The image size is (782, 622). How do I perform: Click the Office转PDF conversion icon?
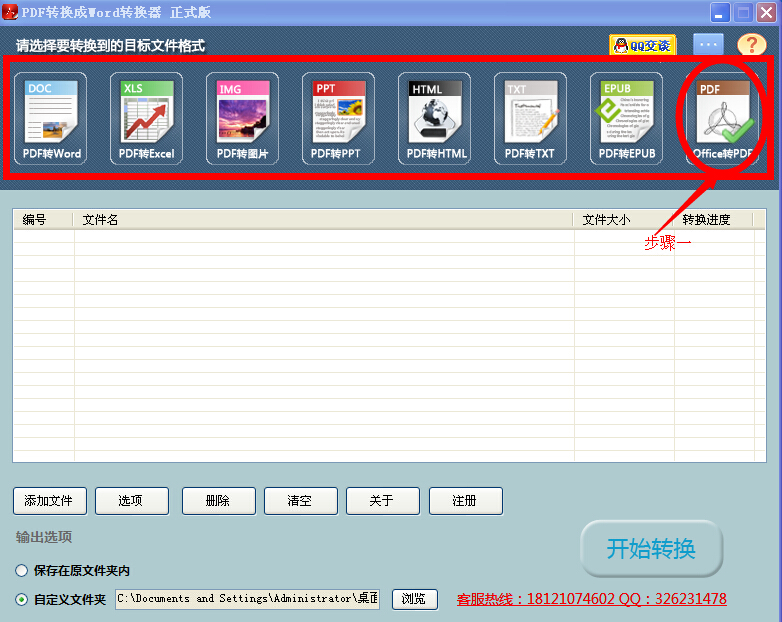click(723, 118)
